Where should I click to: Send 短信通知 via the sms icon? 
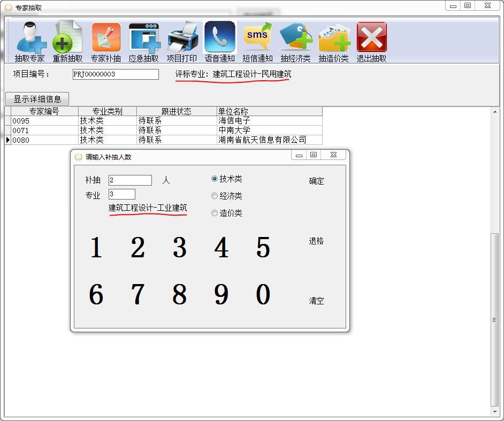pyautogui.click(x=257, y=41)
